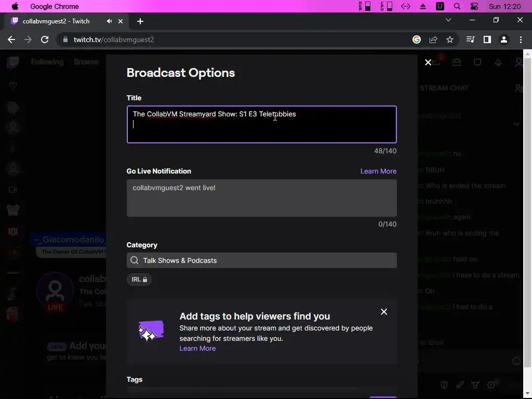Open the Following page

(x=47, y=62)
